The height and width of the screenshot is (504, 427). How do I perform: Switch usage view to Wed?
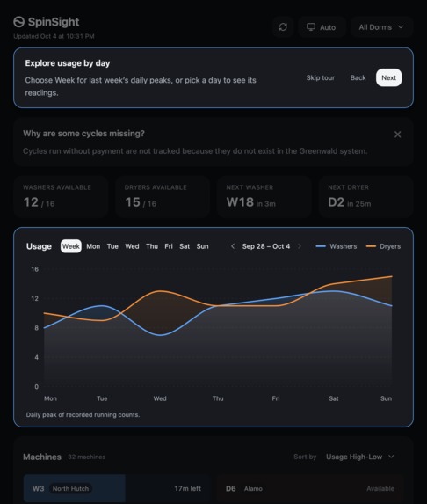[132, 246]
